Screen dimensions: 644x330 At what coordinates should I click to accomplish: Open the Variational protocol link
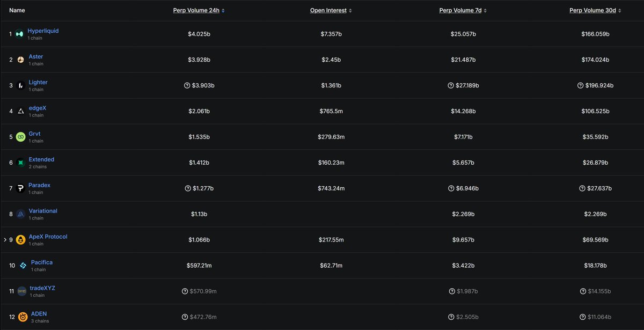[x=43, y=211]
